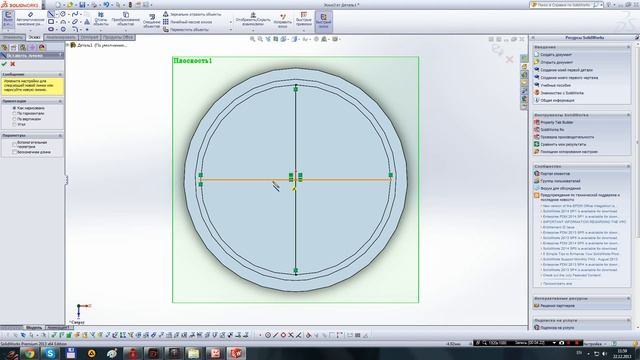Switch to 'Продукты Office' ribbon tab
640x360 pixels.
[x=118, y=38]
